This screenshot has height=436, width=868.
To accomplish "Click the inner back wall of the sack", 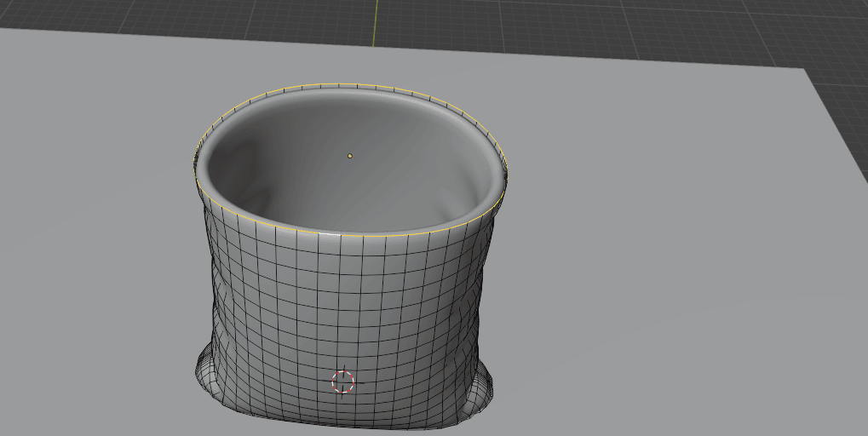I will point(358,119).
